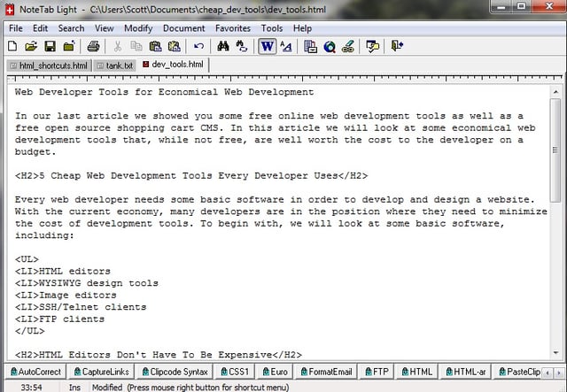Click the NoteTab Light app icon in title bar
Viewport: 567px width, 392px height.
(10, 10)
